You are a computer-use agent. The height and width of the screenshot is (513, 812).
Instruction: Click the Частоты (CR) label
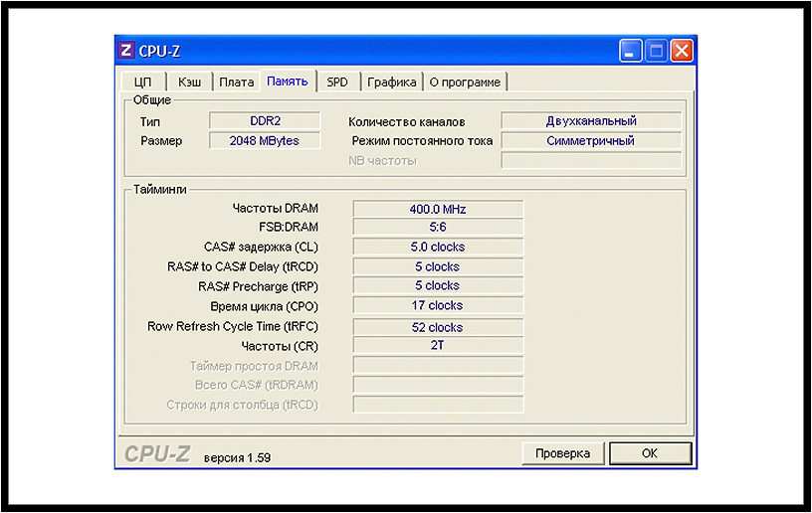pos(280,346)
